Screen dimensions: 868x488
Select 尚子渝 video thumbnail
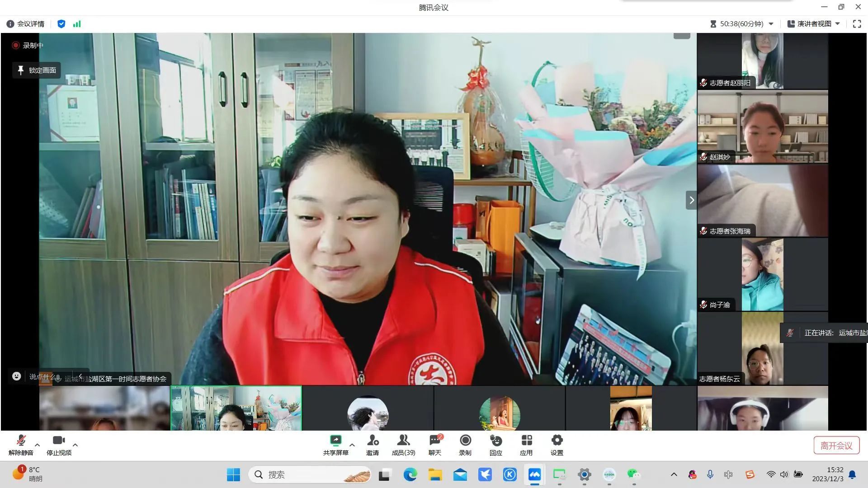coord(762,275)
